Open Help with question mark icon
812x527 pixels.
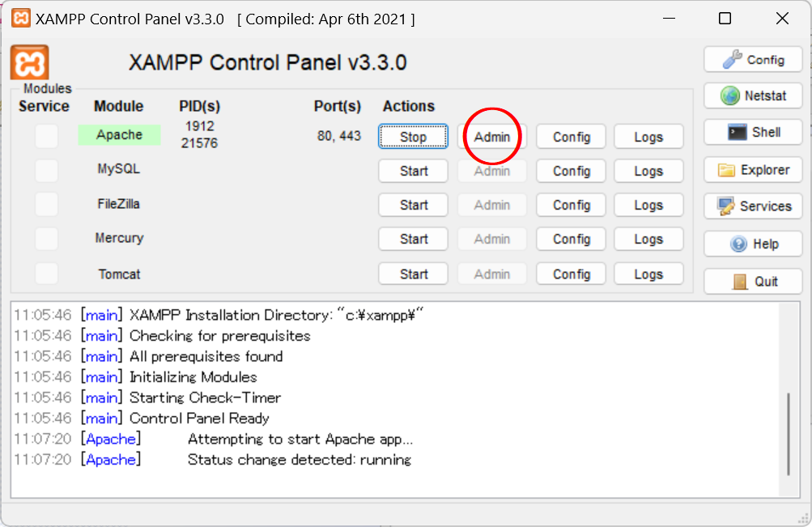coord(753,244)
